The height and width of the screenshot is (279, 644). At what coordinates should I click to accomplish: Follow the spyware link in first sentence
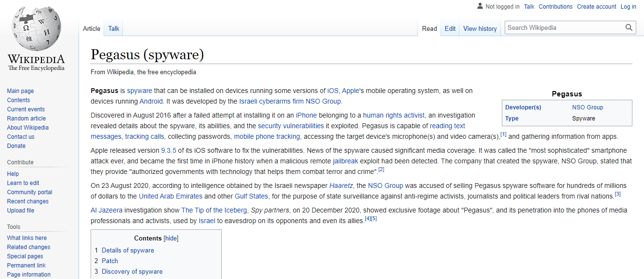139,91
